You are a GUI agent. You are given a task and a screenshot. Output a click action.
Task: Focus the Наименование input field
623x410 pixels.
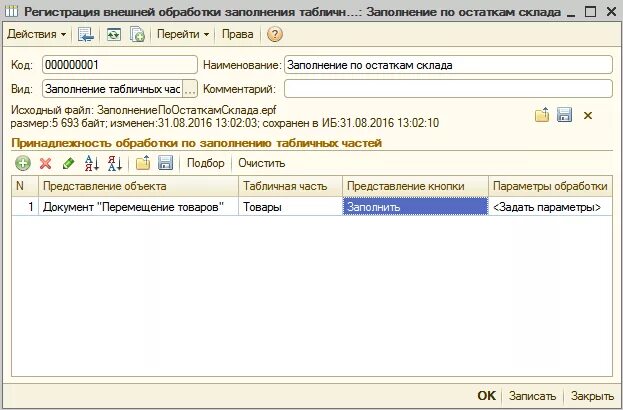pyautogui.click(x=448, y=65)
